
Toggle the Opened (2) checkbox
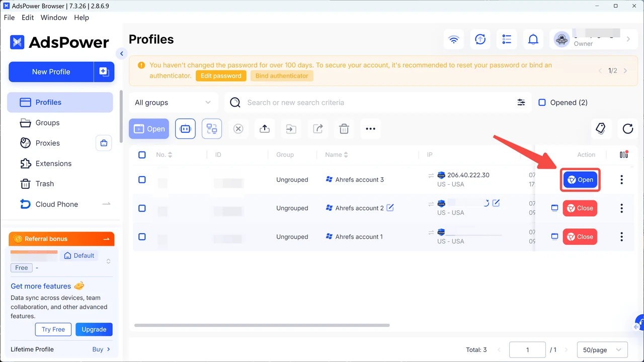(x=542, y=102)
